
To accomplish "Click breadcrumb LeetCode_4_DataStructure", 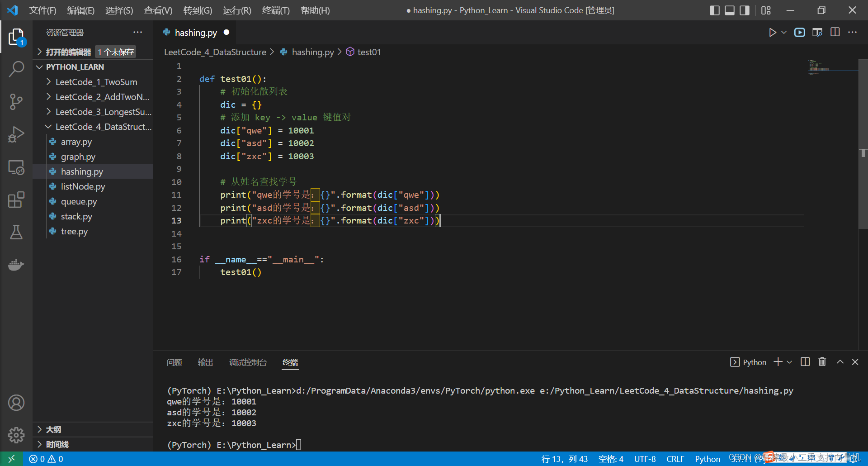I will pyautogui.click(x=215, y=52).
